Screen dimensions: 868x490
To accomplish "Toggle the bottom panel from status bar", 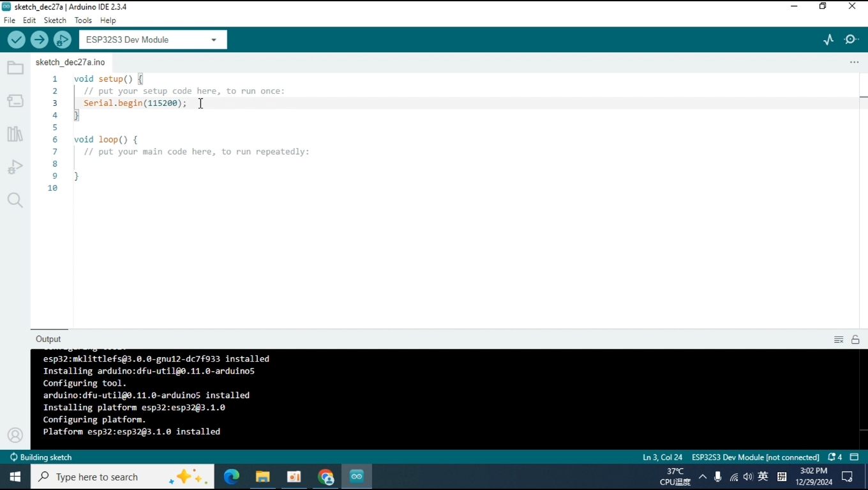I will pyautogui.click(x=855, y=457).
